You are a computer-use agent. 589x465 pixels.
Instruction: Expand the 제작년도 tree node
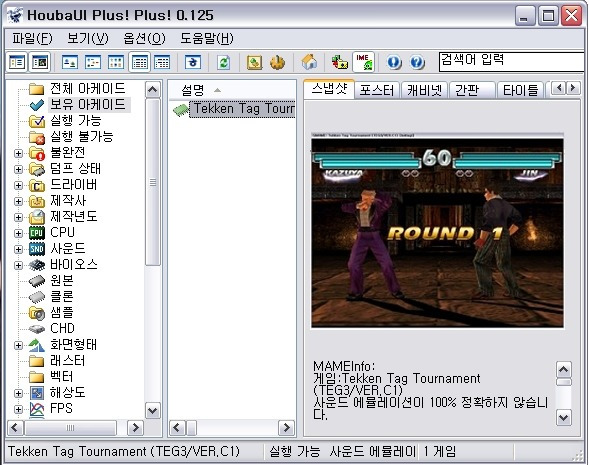tap(18, 217)
